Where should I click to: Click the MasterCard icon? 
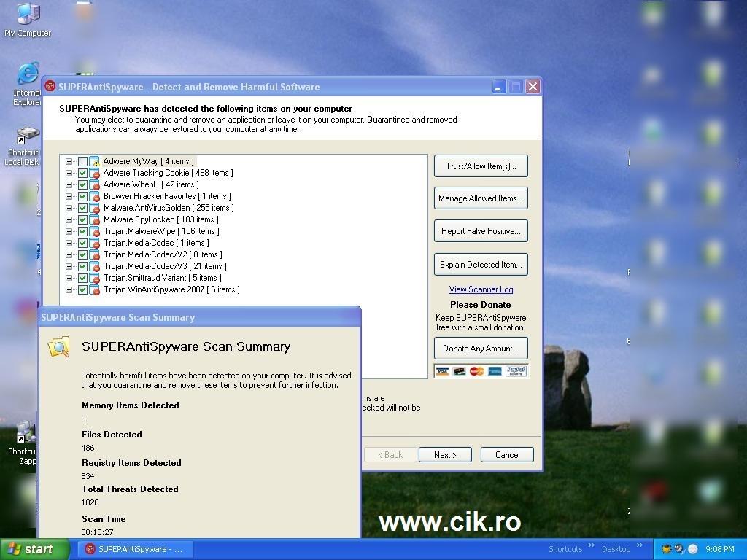pos(476,371)
